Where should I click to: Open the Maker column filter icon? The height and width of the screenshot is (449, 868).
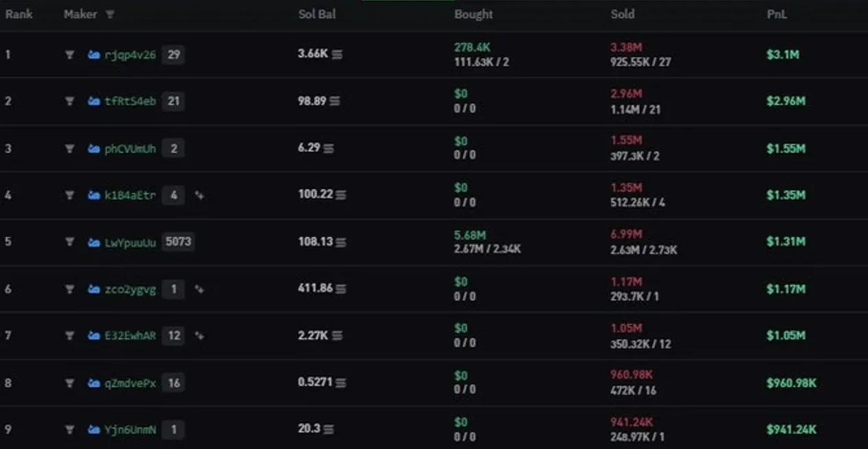pyautogui.click(x=110, y=14)
